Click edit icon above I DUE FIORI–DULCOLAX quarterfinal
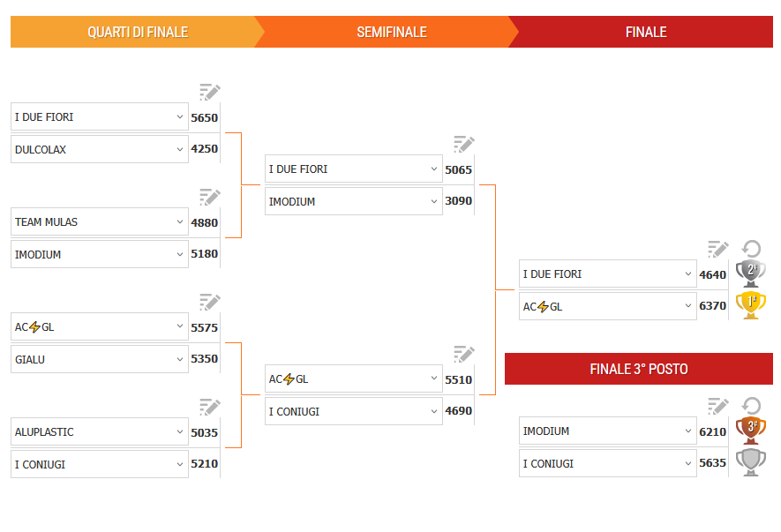The width and height of the screenshot is (781, 532). 209,93
